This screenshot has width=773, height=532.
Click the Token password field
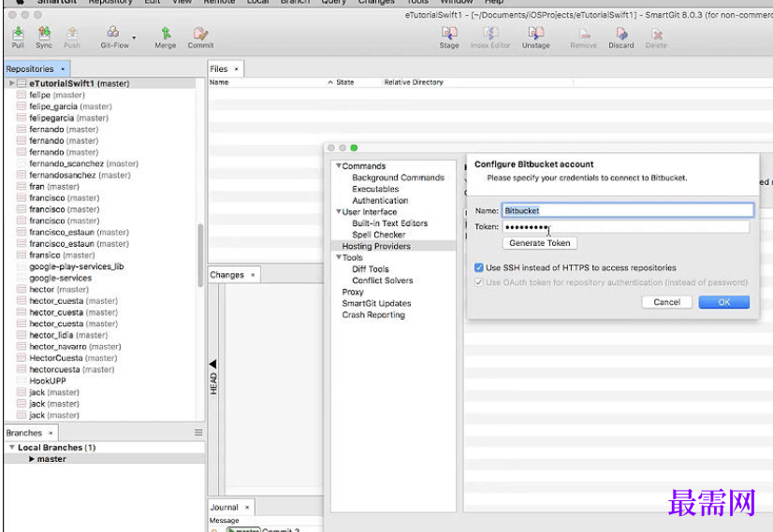626,226
